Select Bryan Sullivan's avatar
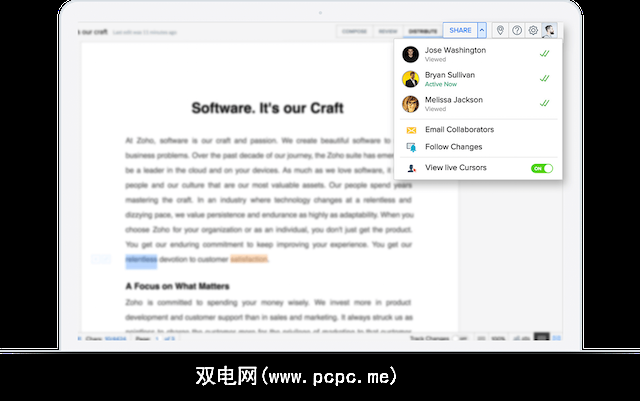Image resolution: width=640 pixels, height=401 pixels. point(410,79)
